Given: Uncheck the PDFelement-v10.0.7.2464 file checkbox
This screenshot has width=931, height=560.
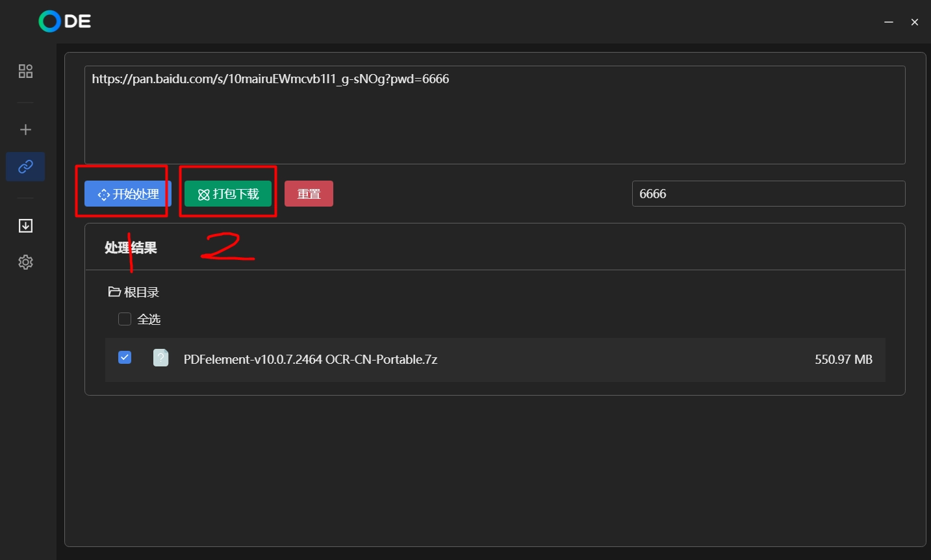Looking at the screenshot, I should (x=125, y=357).
